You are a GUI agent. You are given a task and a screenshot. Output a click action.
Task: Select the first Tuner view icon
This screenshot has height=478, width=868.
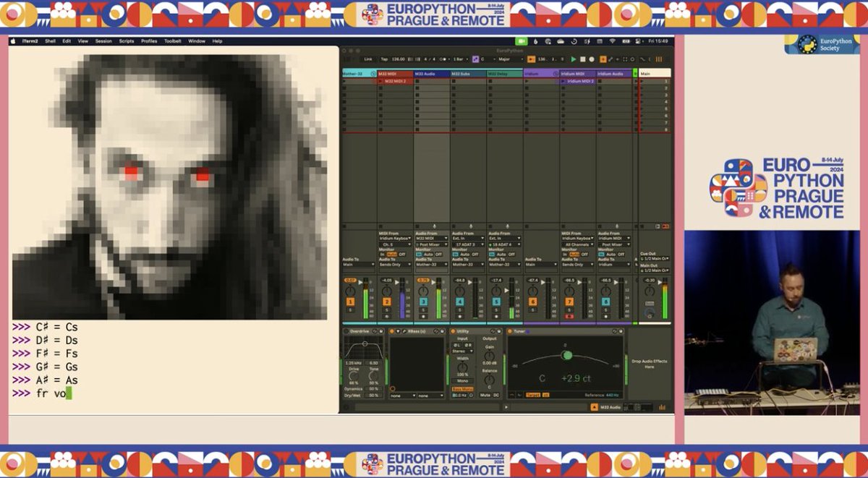(x=512, y=395)
